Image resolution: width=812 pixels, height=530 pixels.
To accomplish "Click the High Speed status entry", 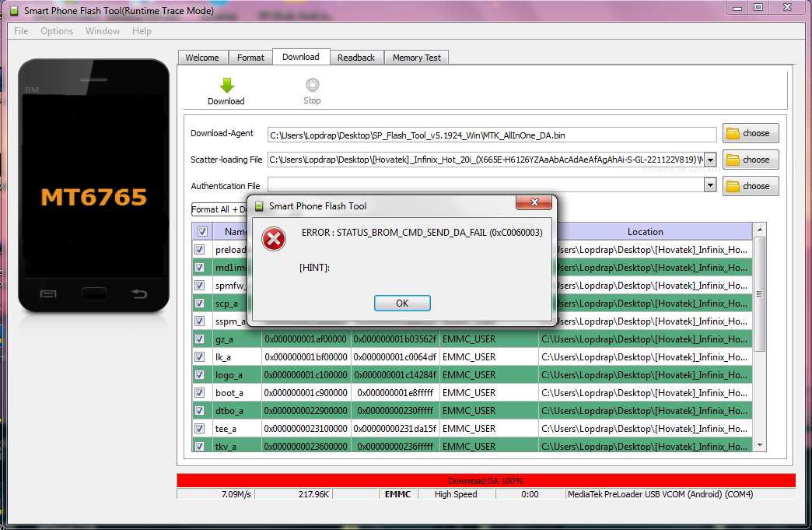I will (456, 494).
